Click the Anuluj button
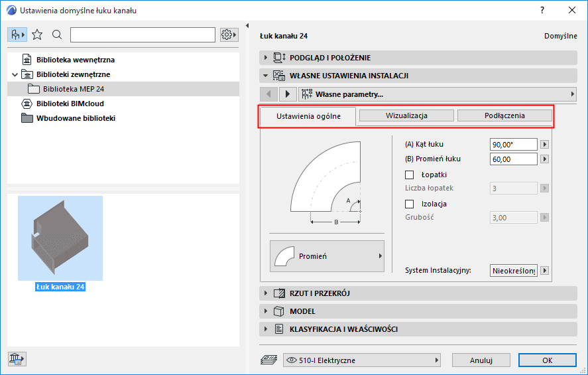This screenshot has height=375, width=588. [481, 360]
